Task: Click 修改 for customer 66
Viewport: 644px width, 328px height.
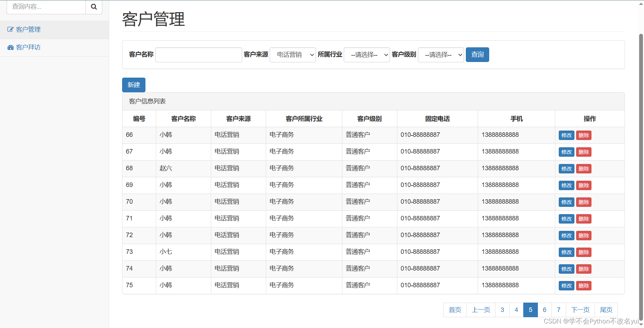Action: click(566, 135)
